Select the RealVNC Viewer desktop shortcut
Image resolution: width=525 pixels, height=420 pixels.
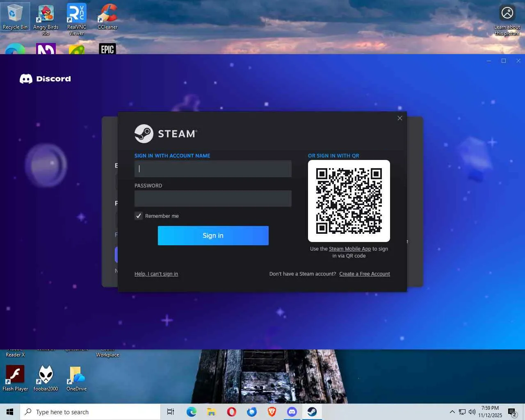point(77,20)
